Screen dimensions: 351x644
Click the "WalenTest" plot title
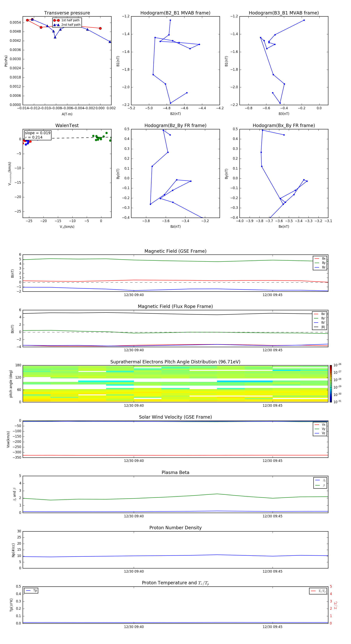pyautogui.click(x=67, y=125)
